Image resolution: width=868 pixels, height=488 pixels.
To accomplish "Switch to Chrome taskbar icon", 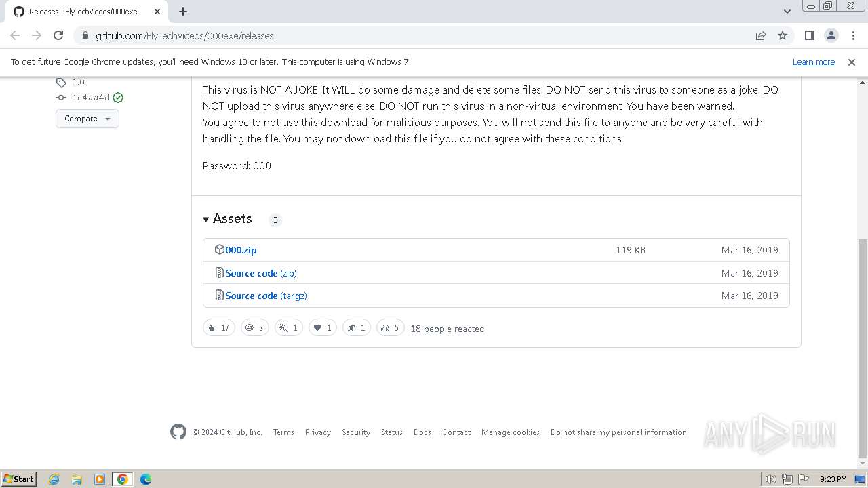I will click(x=123, y=479).
